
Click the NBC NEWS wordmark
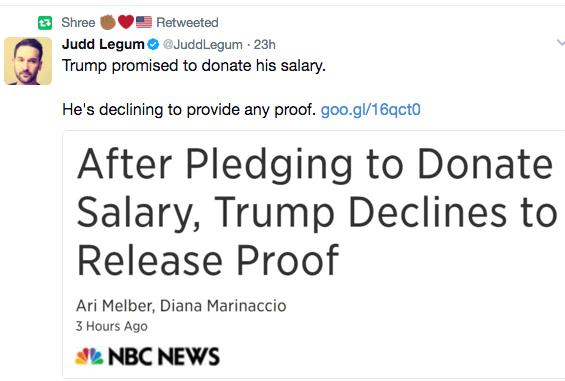[164, 356]
